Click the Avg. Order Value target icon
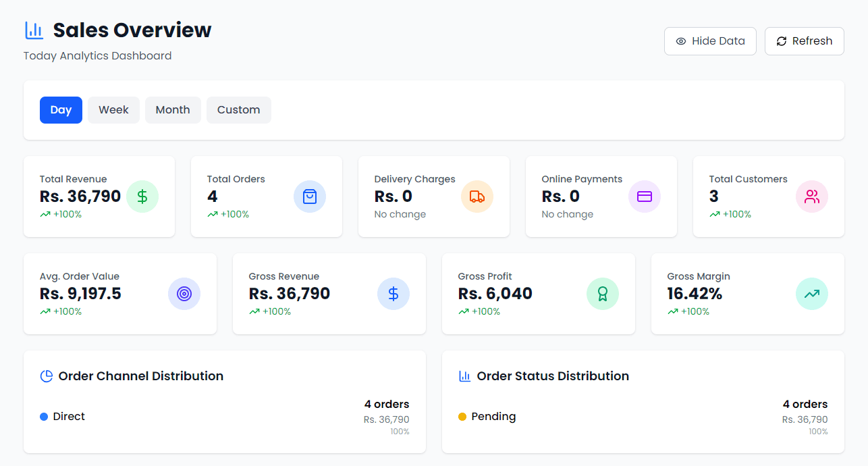This screenshot has width=868, height=466. click(x=184, y=294)
